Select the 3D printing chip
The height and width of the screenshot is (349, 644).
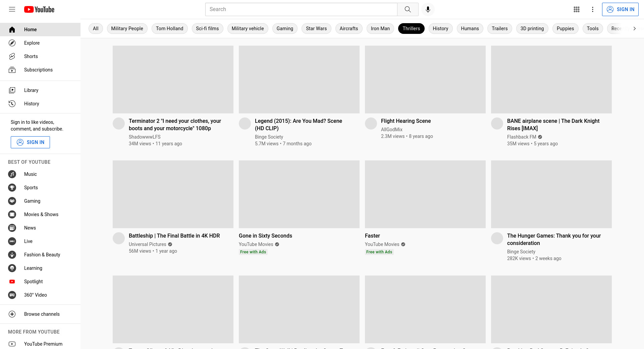[532, 29]
